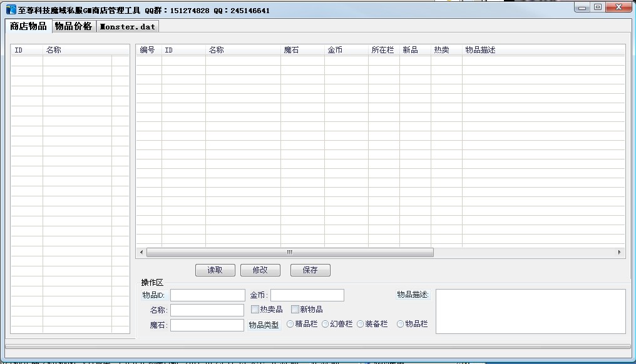Pick the 物品栏 item type option

[x=400, y=324]
